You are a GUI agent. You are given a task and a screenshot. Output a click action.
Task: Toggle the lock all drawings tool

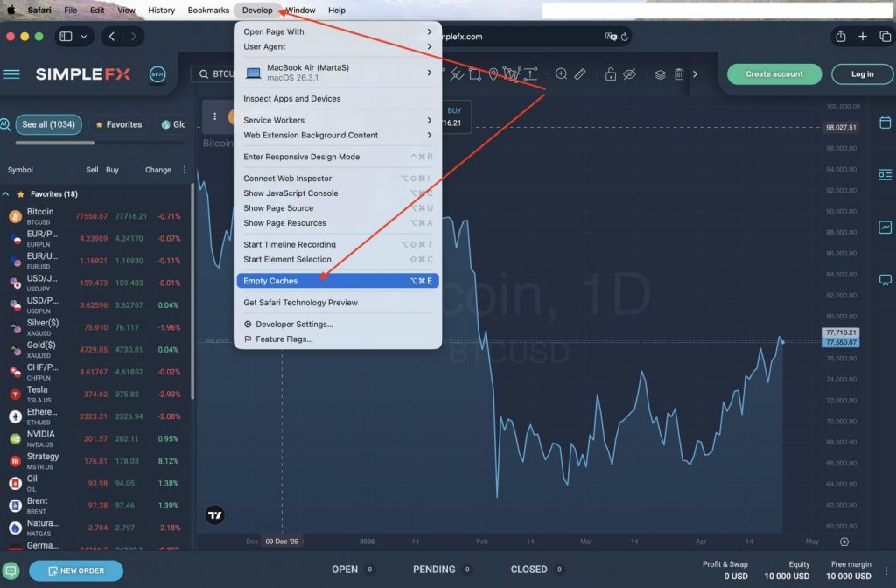click(610, 74)
